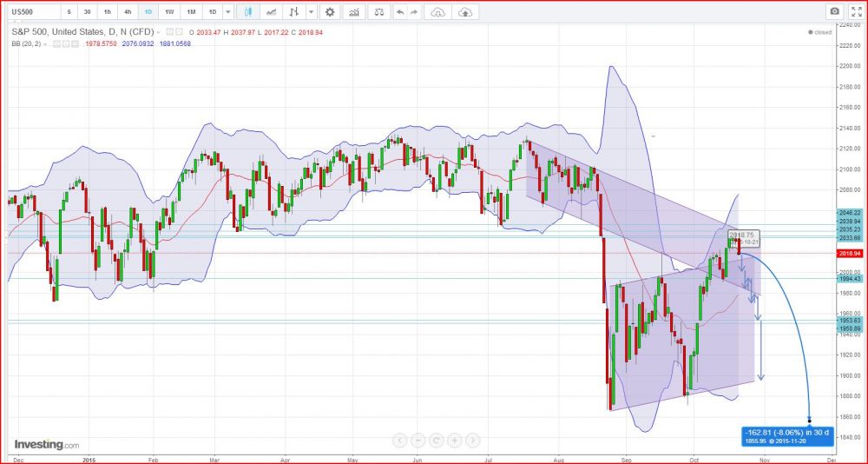Open the indicators icon in toolbar
Viewport: 868px width, 464px height.
coord(353,11)
